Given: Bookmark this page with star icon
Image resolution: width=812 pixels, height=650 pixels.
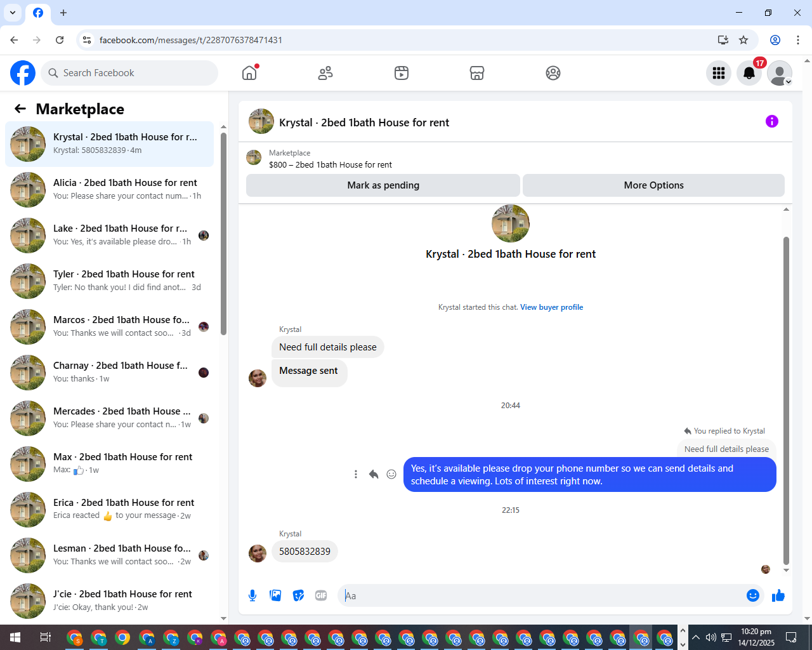Looking at the screenshot, I should point(743,40).
